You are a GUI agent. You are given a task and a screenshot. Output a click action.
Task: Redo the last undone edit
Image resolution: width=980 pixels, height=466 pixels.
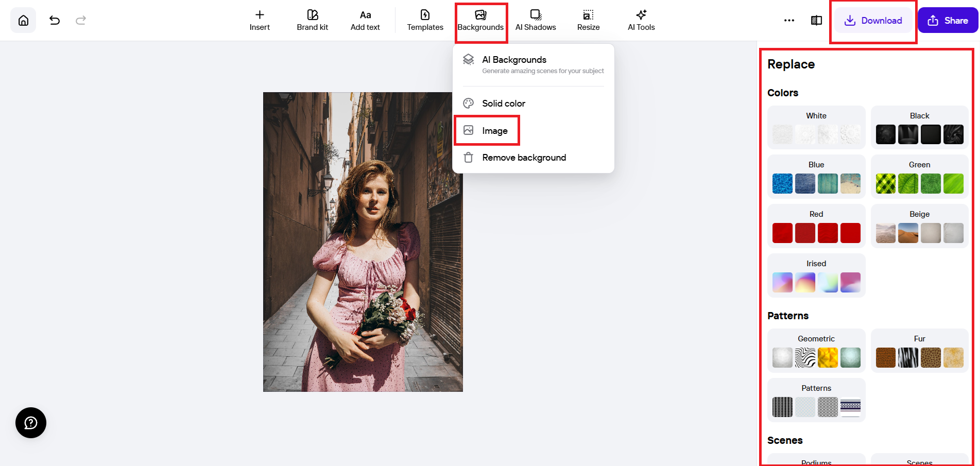[81, 21]
